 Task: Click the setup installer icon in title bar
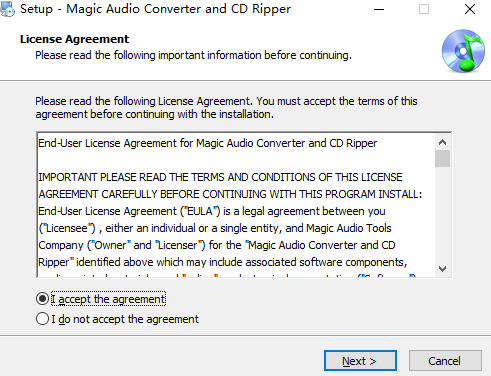pyautogui.click(x=7, y=9)
